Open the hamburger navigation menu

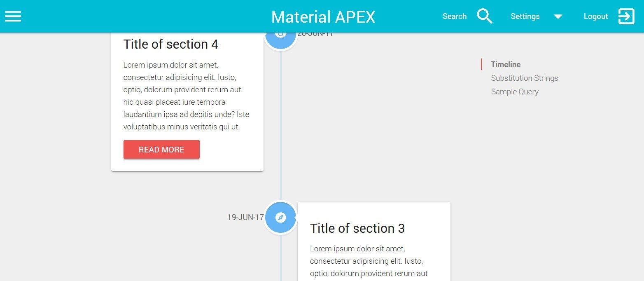tap(13, 16)
